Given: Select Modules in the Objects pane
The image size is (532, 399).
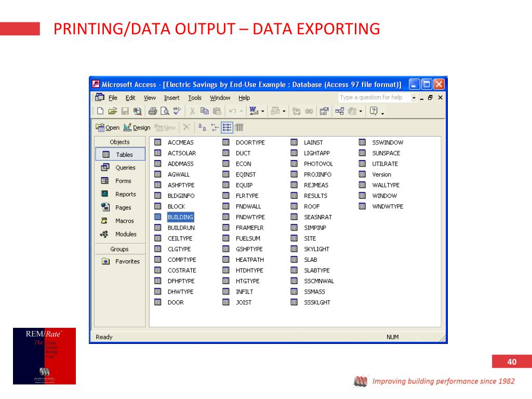Looking at the screenshot, I should click(x=118, y=234).
